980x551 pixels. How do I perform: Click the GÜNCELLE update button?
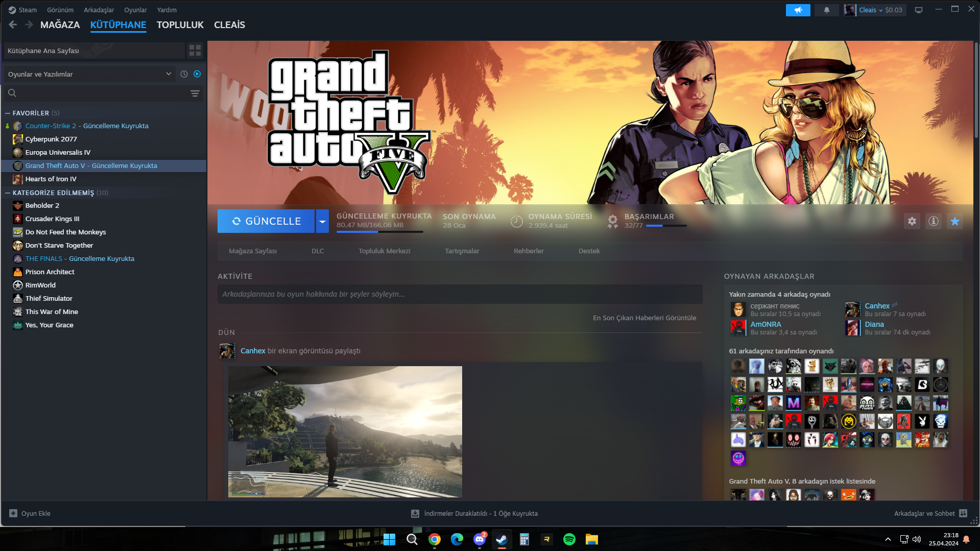[266, 221]
